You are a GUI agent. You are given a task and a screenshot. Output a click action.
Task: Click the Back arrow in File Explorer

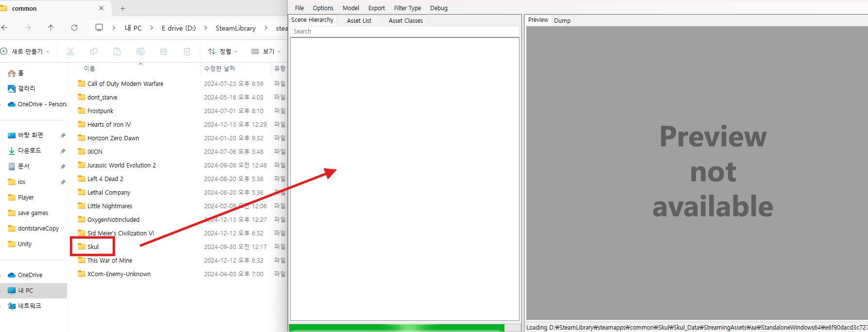pyautogui.click(x=4, y=28)
